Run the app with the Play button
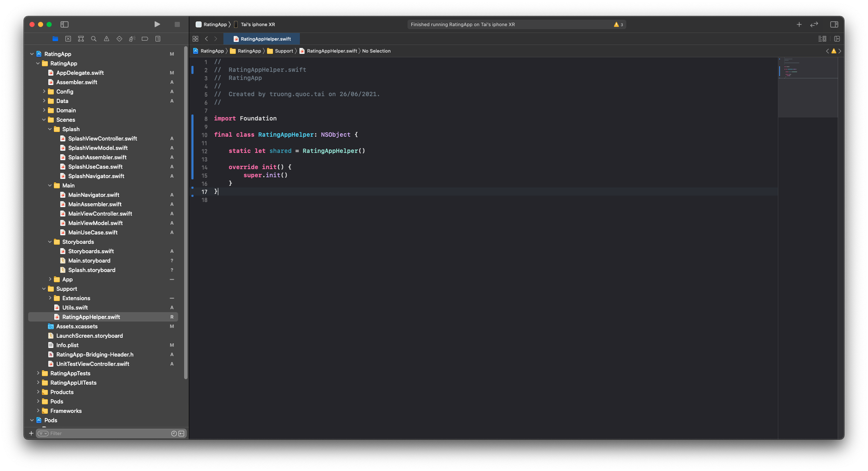The height and width of the screenshot is (471, 868). point(157,24)
